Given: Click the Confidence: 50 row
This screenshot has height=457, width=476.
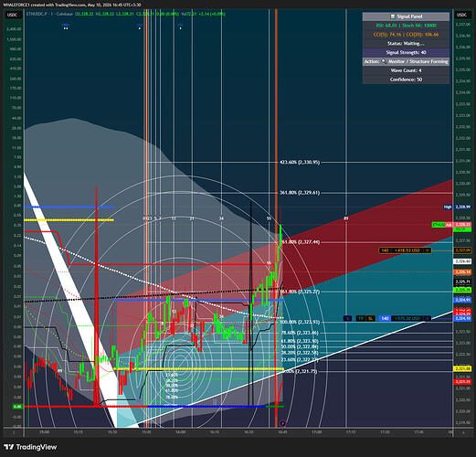Looking at the screenshot, I should [406, 80].
